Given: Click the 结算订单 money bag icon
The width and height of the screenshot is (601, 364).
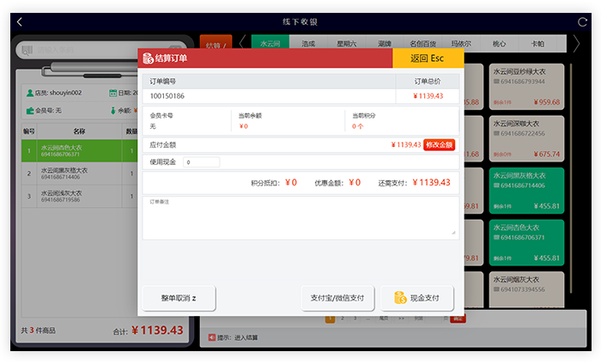Looking at the screenshot, I should click(x=148, y=58).
